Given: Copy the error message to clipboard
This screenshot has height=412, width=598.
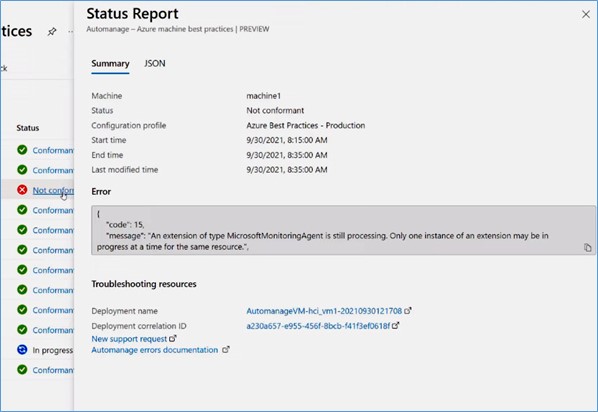Looking at the screenshot, I should click(587, 248).
